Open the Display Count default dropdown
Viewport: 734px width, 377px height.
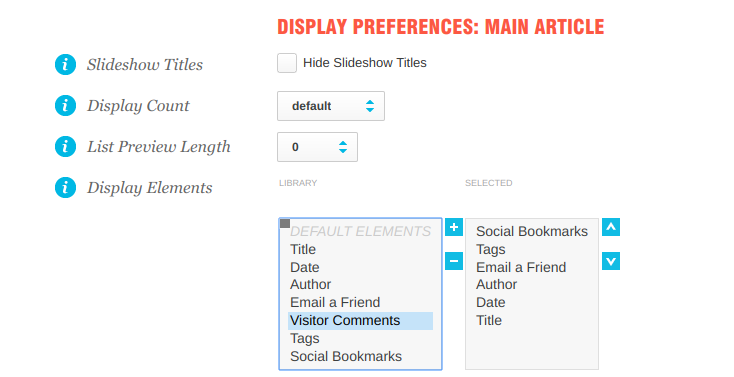[x=331, y=106]
